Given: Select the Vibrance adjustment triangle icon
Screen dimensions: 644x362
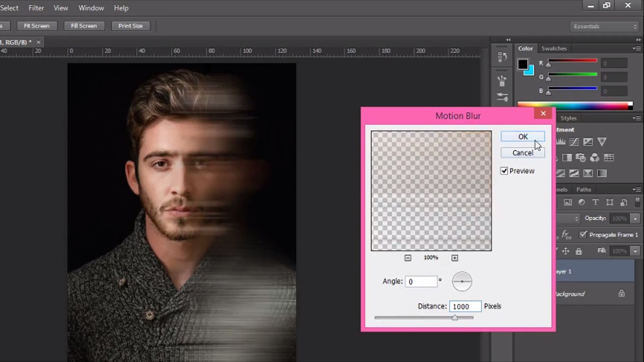Looking at the screenshot, I should tap(602, 141).
